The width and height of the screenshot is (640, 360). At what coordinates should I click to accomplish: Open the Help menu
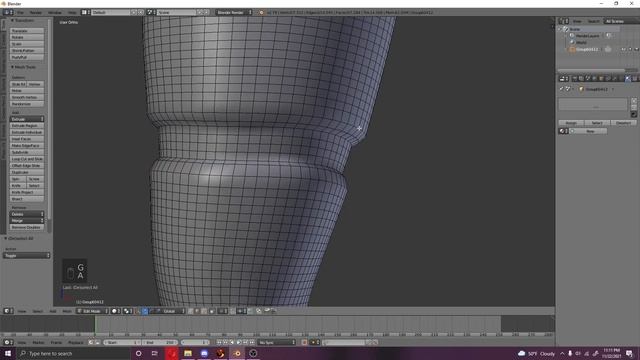point(72,13)
